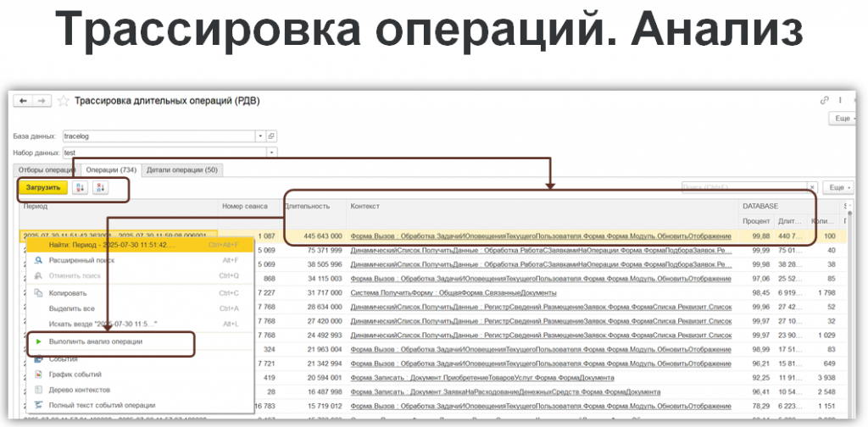This screenshot has height=427, width=868.
Task: Add page to favorites with star icon
Action: click(64, 101)
